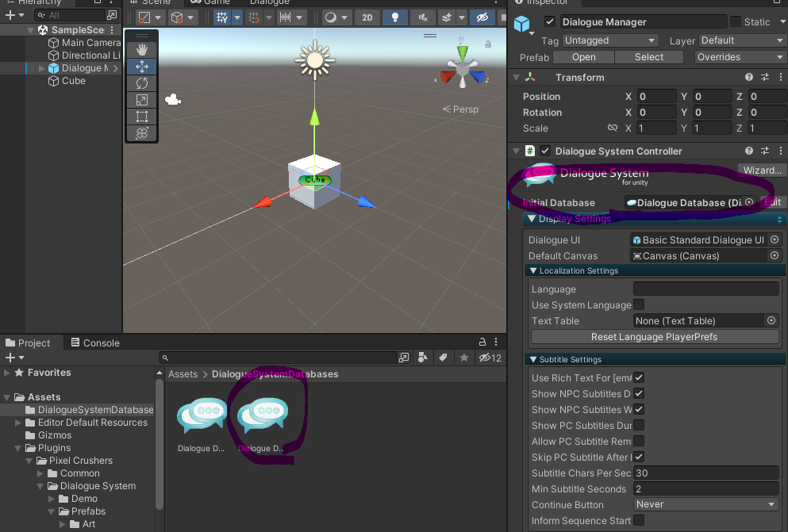Enable Show PC Subtitles During Line
This screenshot has width=788, height=532.
639,425
